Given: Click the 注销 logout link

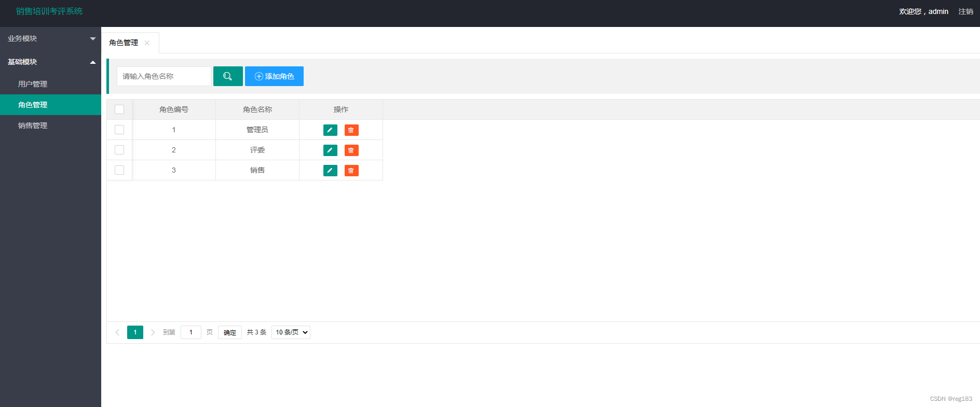Looking at the screenshot, I should coord(965,11).
